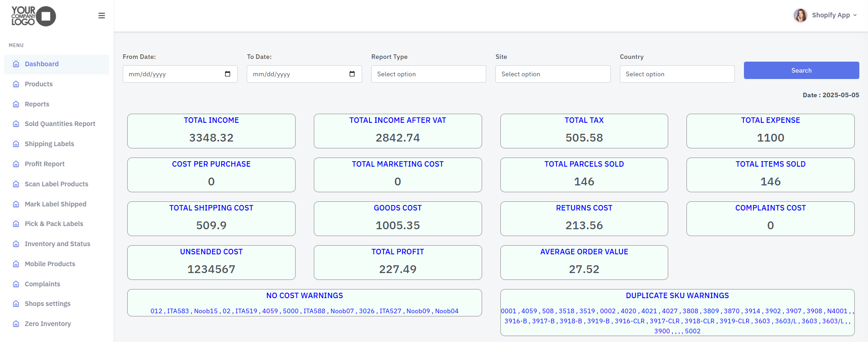This screenshot has height=342, width=868.
Task: Navigate to Sold Quantities Report
Action: pos(57,124)
